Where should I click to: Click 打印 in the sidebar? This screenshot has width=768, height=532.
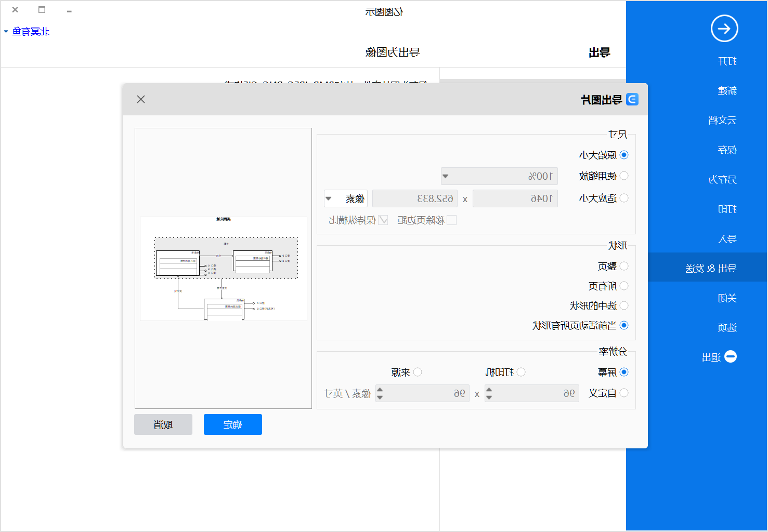(x=727, y=209)
